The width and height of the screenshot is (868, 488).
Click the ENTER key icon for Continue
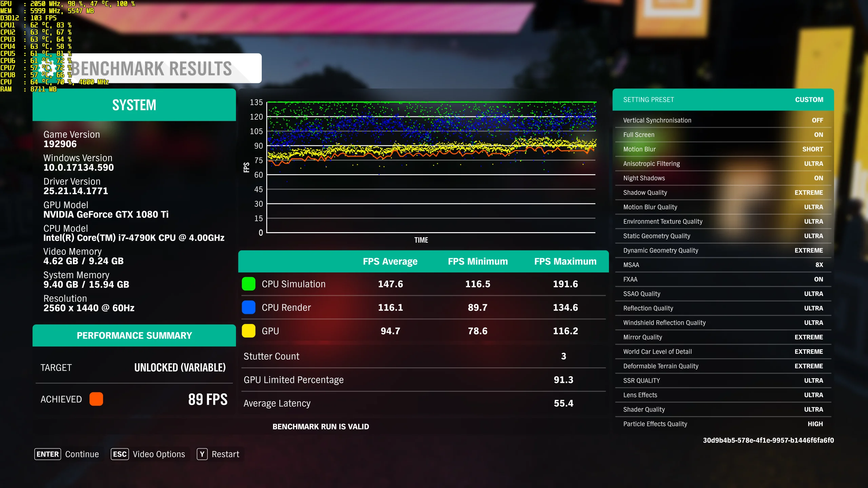(x=47, y=454)
